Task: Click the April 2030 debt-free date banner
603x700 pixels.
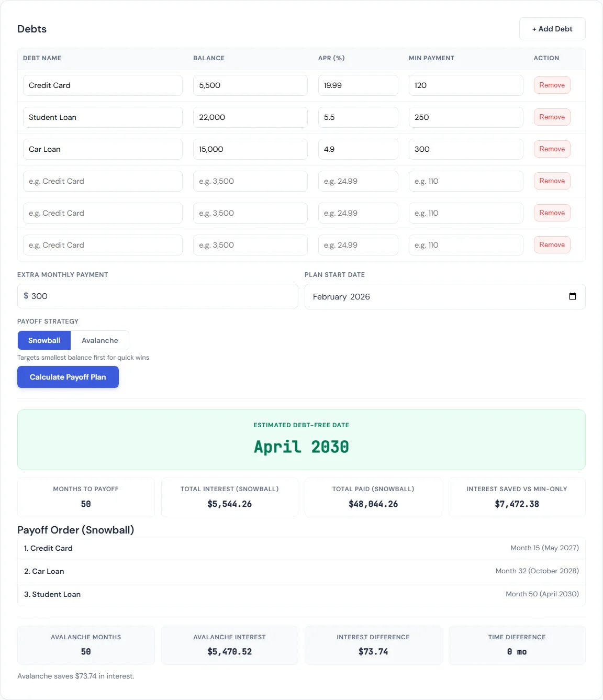Action: [x=301, y=440]
